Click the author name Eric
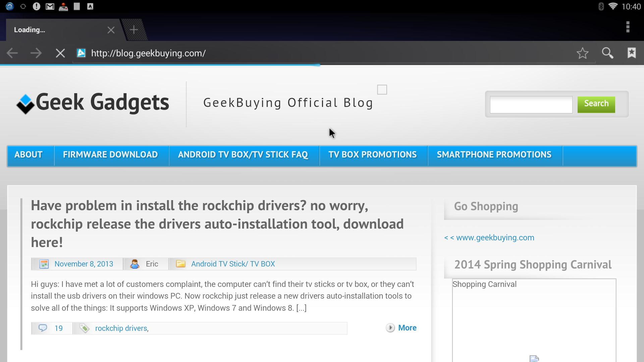 click(152, 264)
